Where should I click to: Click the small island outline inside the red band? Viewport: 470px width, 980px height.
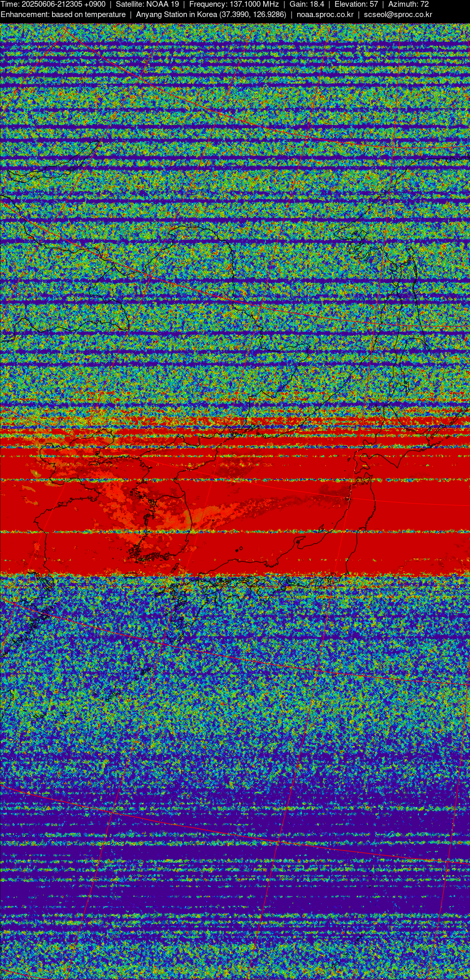[240, 549]
